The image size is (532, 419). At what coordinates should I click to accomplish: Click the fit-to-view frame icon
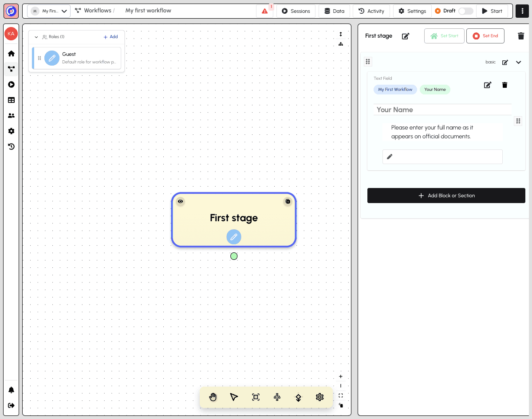(x=256, y=397)
